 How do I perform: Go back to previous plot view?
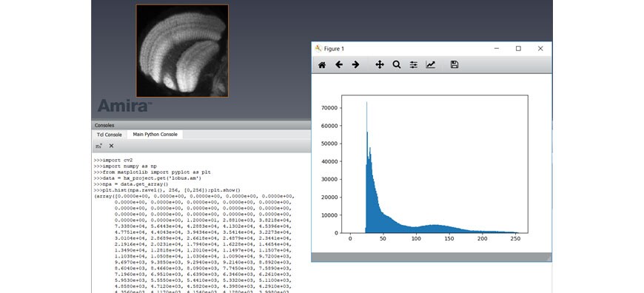(339, 65)
